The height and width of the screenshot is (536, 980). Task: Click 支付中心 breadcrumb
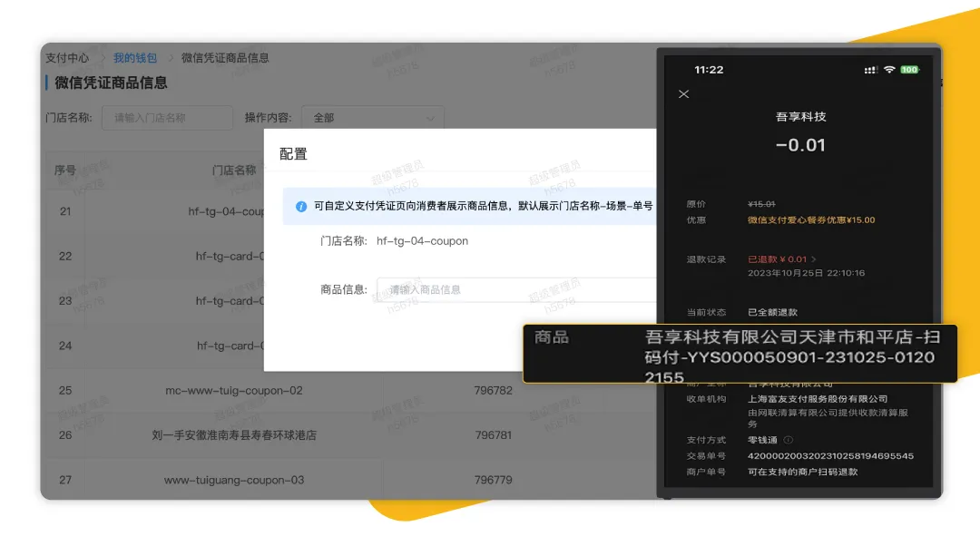click(x=67, y=58)
